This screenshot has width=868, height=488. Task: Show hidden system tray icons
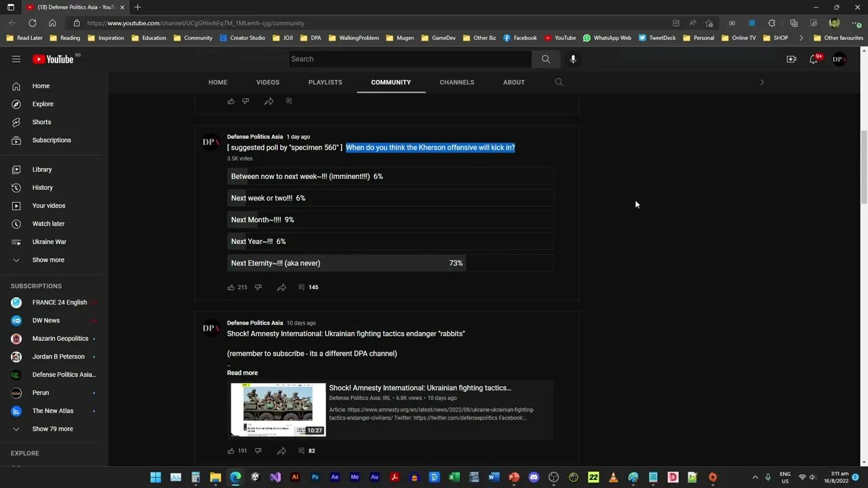click(x=755, y=477)
